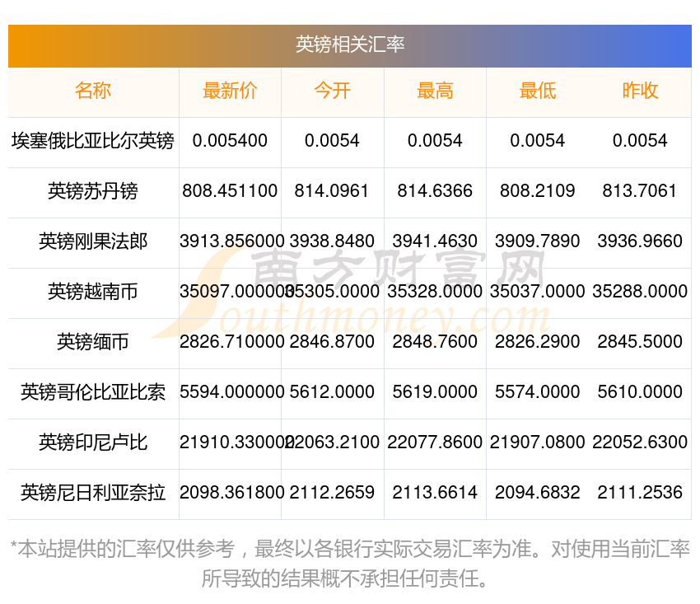This screenshot has height=604, width=700.
Task: Click the 英镑哥伦比亚比索 row name
Action: (93, 392)
